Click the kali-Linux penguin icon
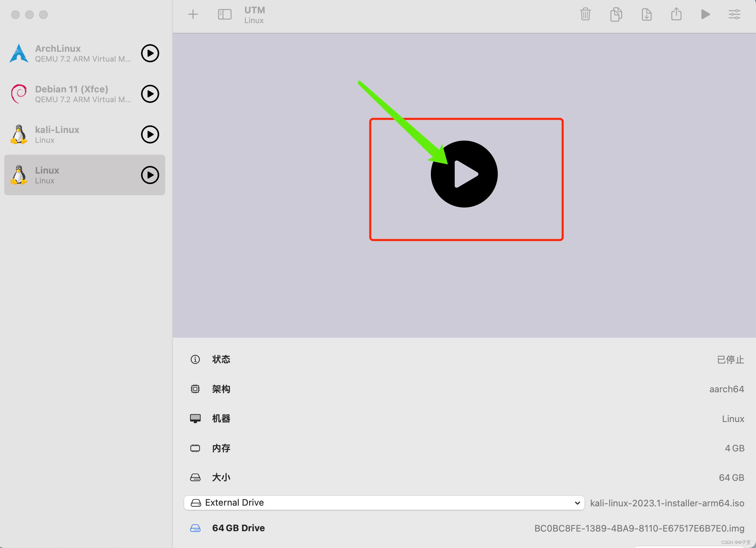The image size is (756, 548). tap(19, 134)
